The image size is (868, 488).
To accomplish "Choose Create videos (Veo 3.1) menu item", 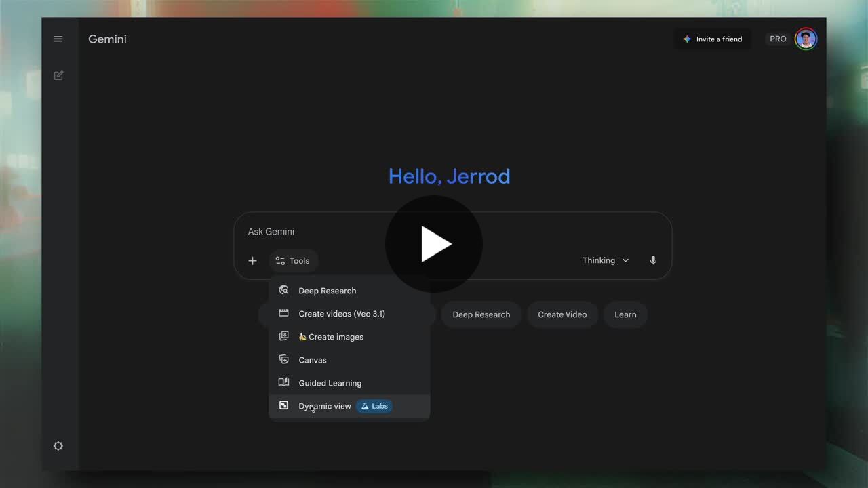I will tap(349, 314).
